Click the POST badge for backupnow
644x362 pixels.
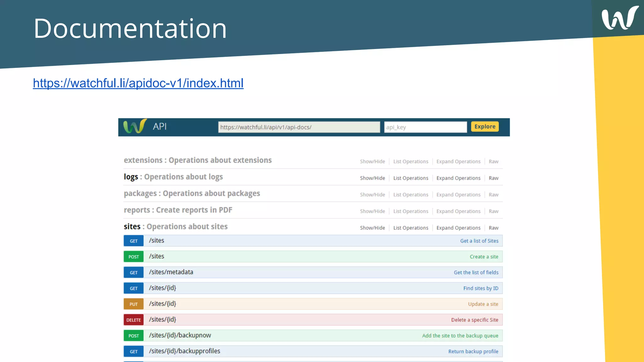(x=134, y=336)
